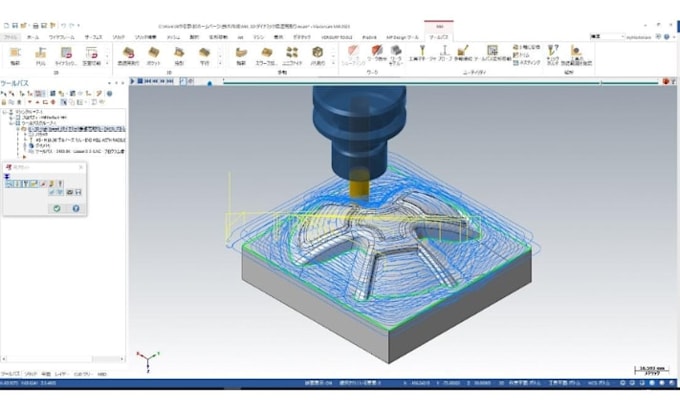Expand the 2D gallery with its lower arrow
Screen dimensions: 680x411
pyautogui.click(x=108, y=63)
